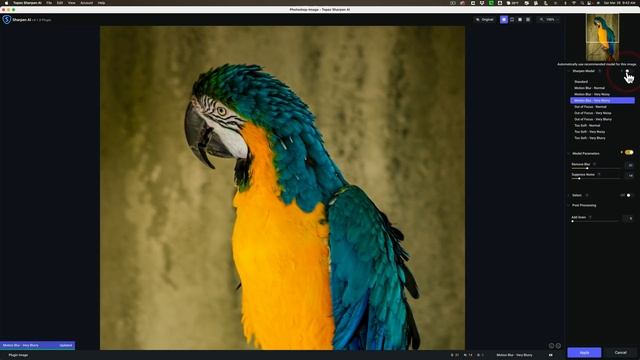Click the Select help icon
Screen dimensions: 640x360
[x=587, y=196]
